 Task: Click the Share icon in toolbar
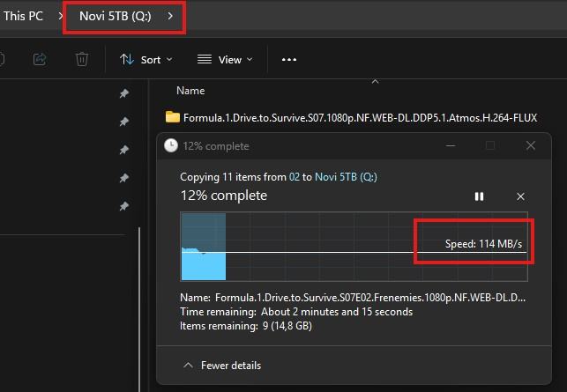point(40,59)
